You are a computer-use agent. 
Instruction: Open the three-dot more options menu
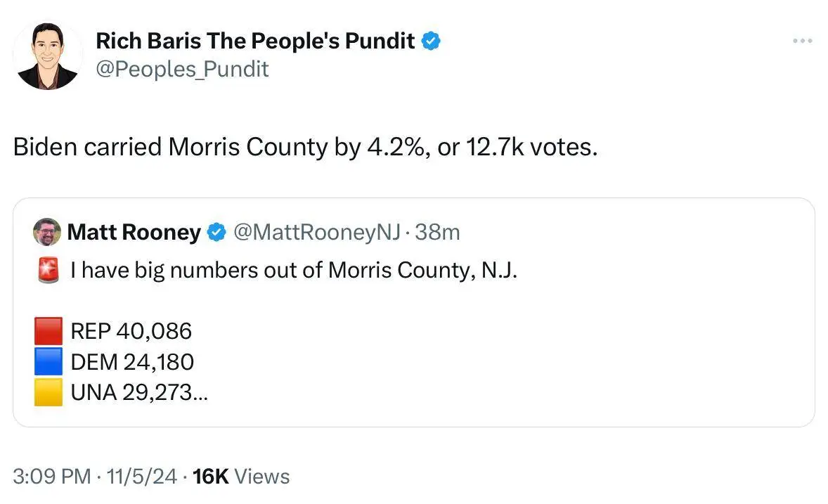coord(802,41)
